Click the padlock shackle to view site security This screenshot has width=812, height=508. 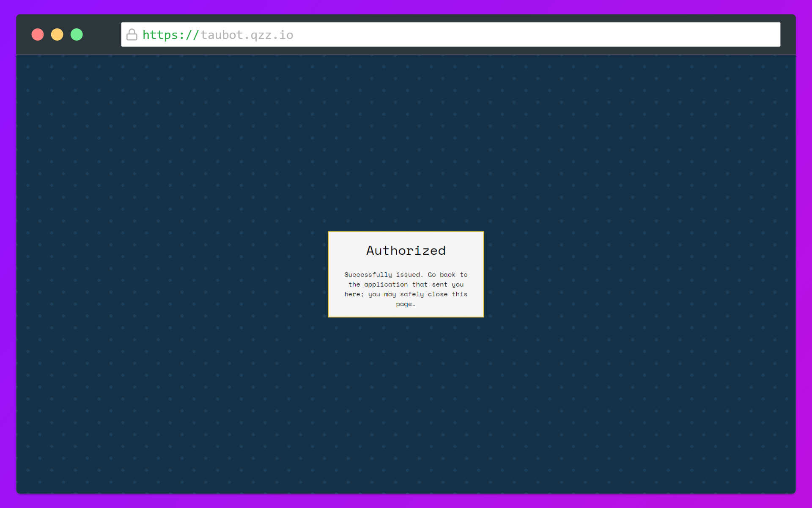coord(132,31)
